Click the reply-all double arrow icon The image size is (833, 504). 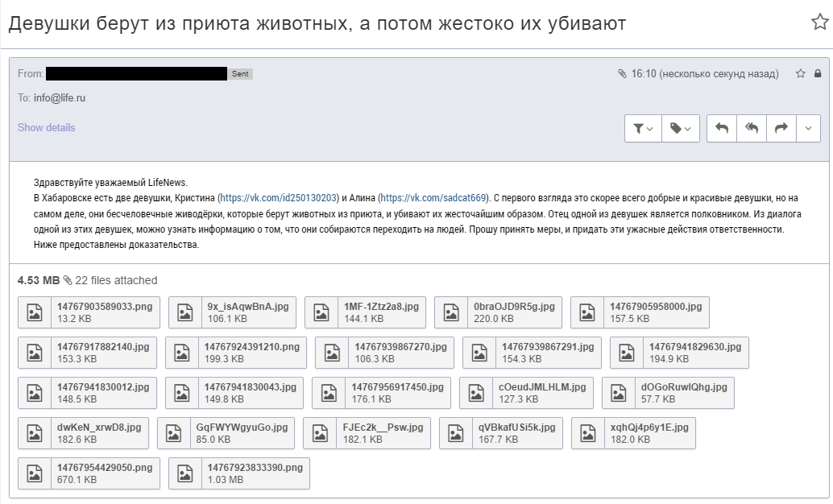pos(752,128)
